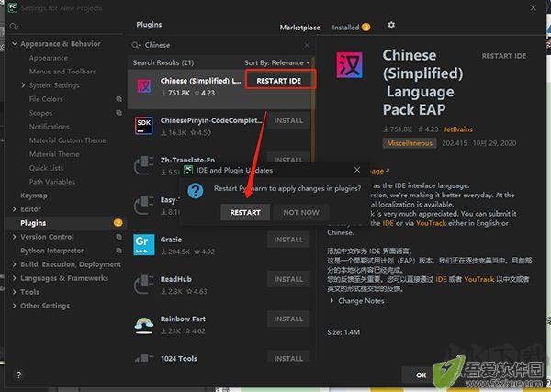Open help with the question mark button
Screen dimensions: 551x392
[19, 375]
